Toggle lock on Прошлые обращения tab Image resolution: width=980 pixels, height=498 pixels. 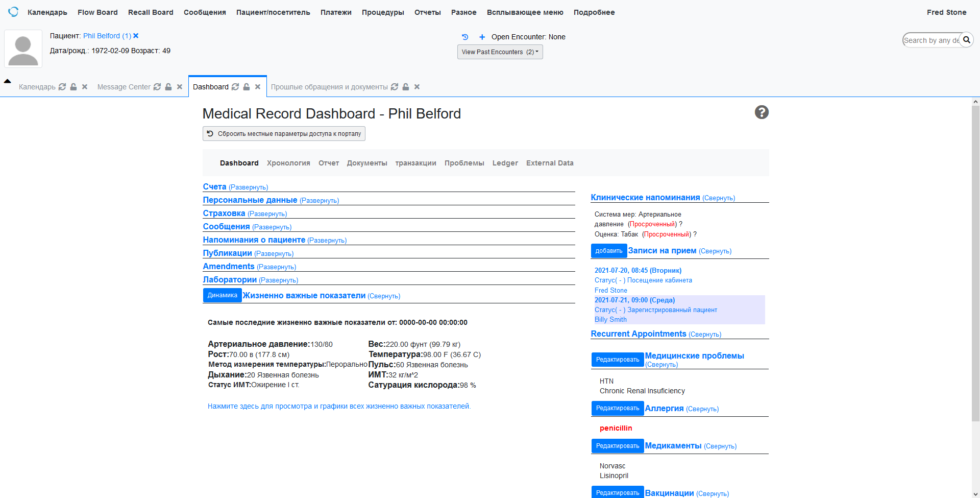click(x=406, y=87)
